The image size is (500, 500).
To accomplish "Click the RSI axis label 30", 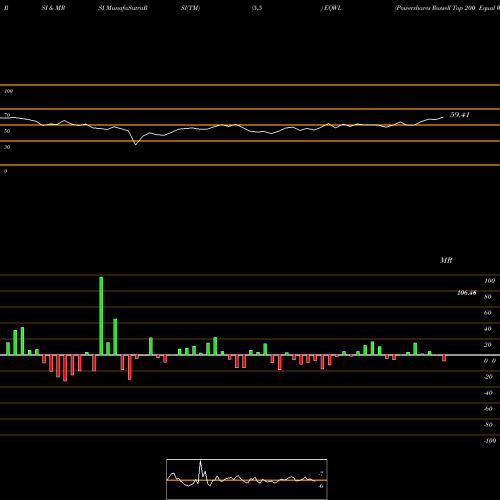I will click(7, 147).
